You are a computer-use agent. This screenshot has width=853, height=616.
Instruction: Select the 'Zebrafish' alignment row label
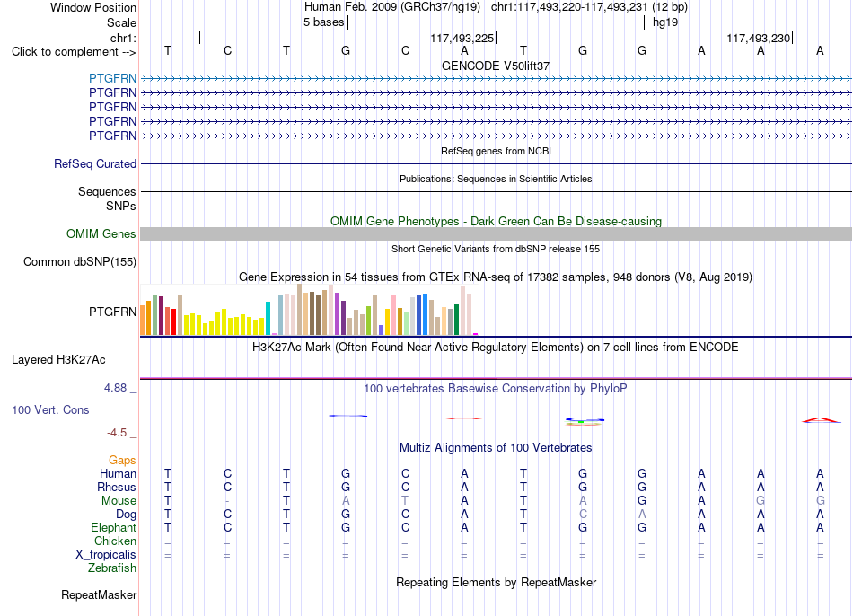click(112, 568)
